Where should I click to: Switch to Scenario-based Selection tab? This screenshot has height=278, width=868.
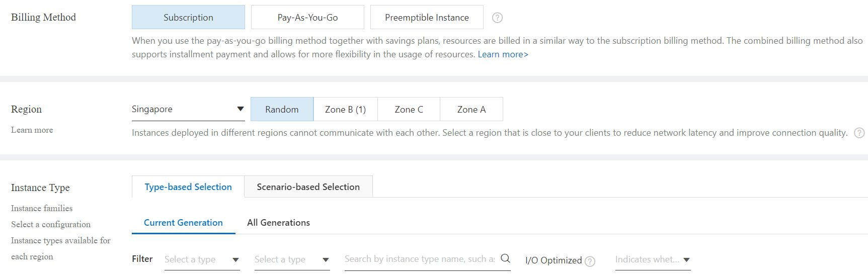pyautogui.click(x=308, y=187)
